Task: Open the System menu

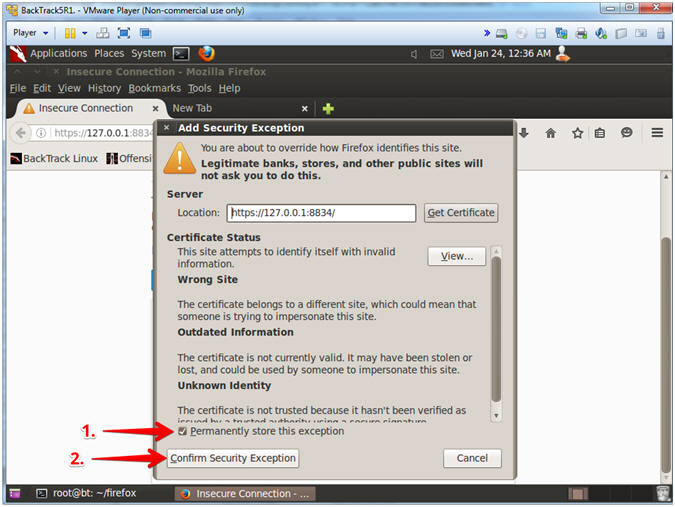Action: [149, 54]
